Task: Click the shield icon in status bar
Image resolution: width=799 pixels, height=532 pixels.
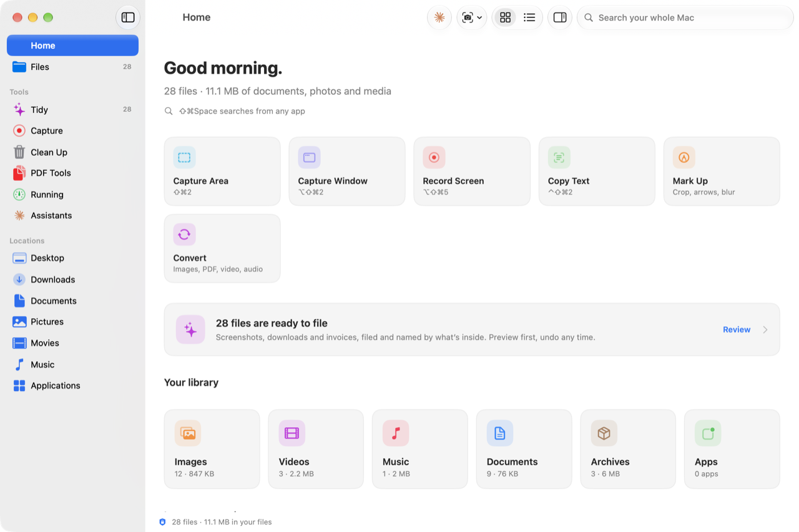Action: click(x=163, y=522)
